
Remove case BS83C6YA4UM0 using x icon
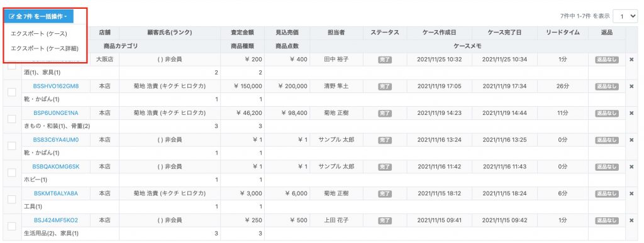(631, 140)
